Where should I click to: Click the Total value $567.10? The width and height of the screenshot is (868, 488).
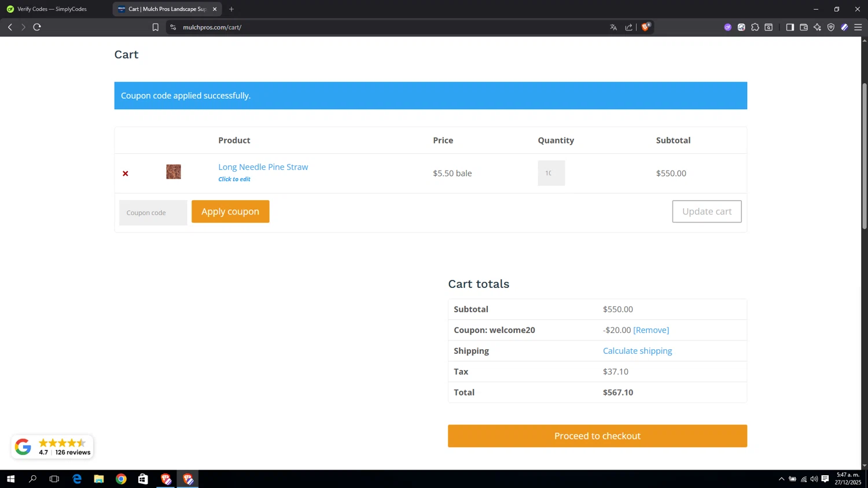click(x=618, y=393)
